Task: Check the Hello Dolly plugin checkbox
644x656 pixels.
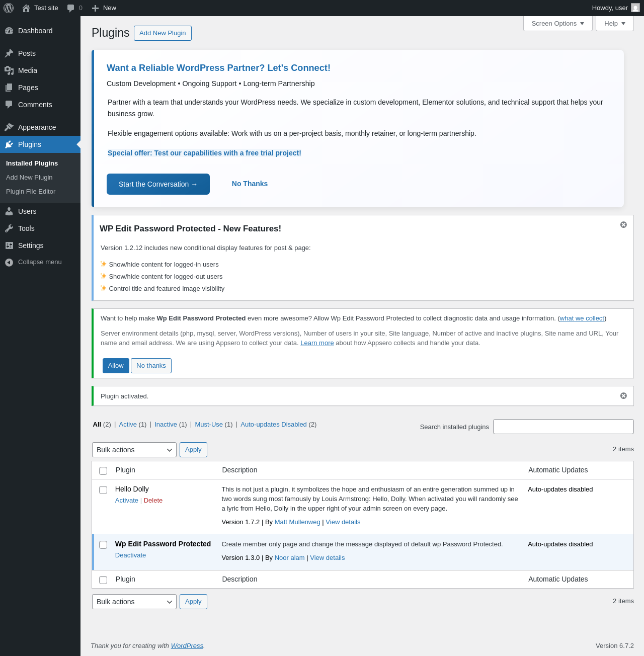Action: (x=103, y=490)
